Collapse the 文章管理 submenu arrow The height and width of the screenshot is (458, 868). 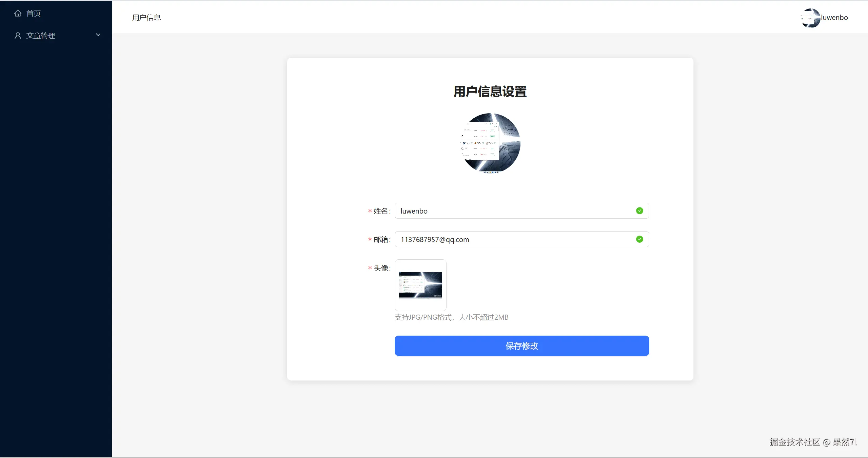98,35
